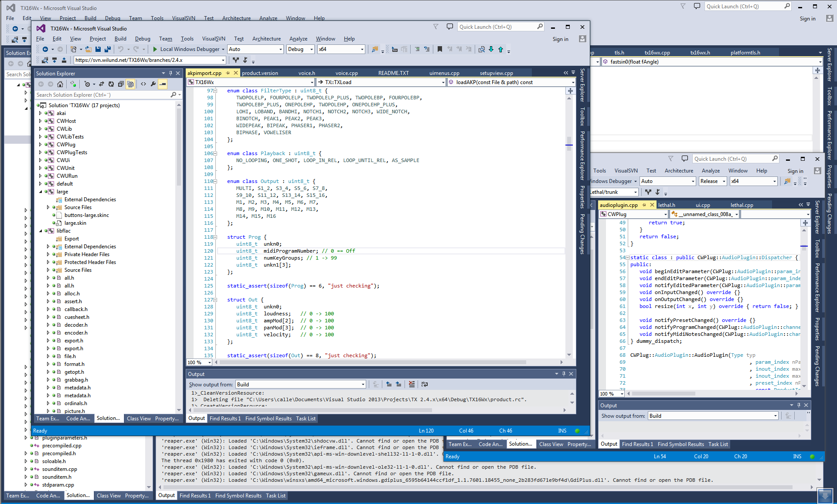837x504 pixels.
Task: Refresh the Solution Explorer
Action: [111, 84]
